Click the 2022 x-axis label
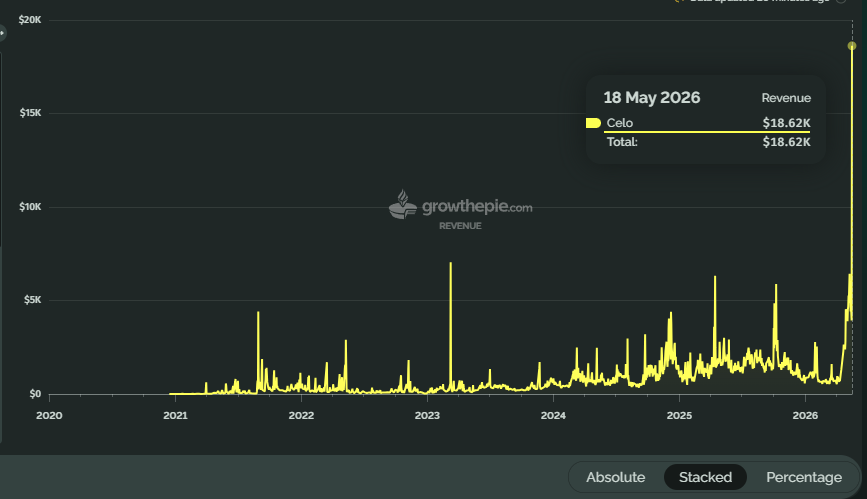867x499 pixels. pos(301,415)
